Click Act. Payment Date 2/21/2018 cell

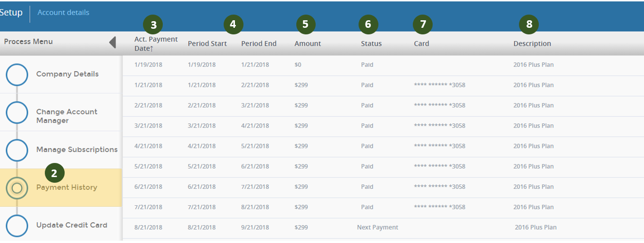click(148, 105)
